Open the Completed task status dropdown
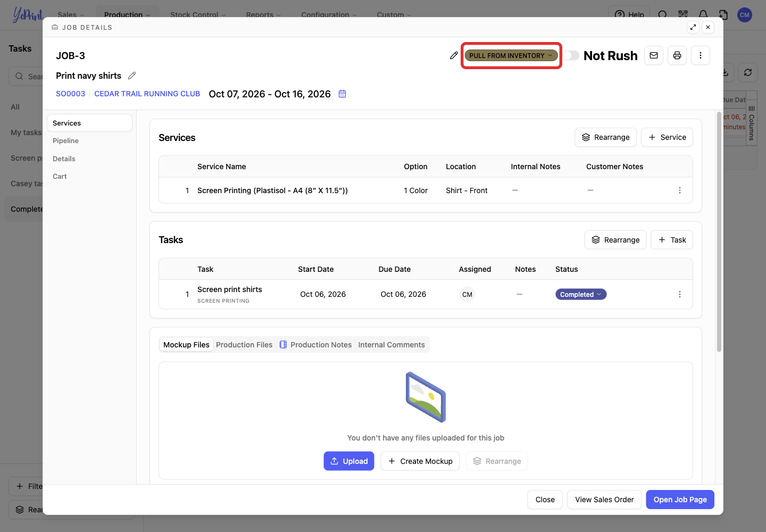 [581, 294]
